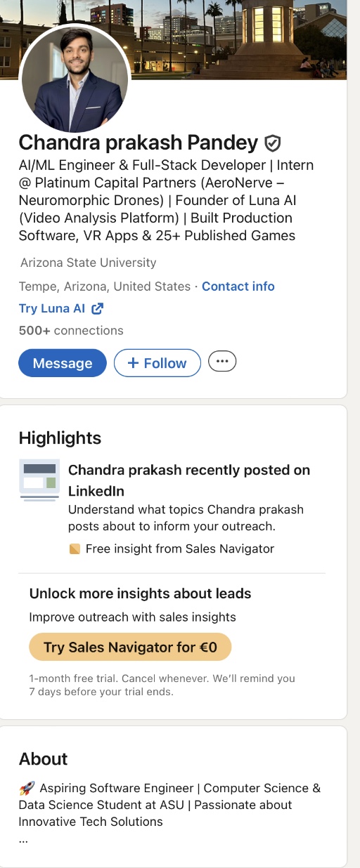Follow Chandra prakash Pandey
360x868 pixels.
(157, 363)
